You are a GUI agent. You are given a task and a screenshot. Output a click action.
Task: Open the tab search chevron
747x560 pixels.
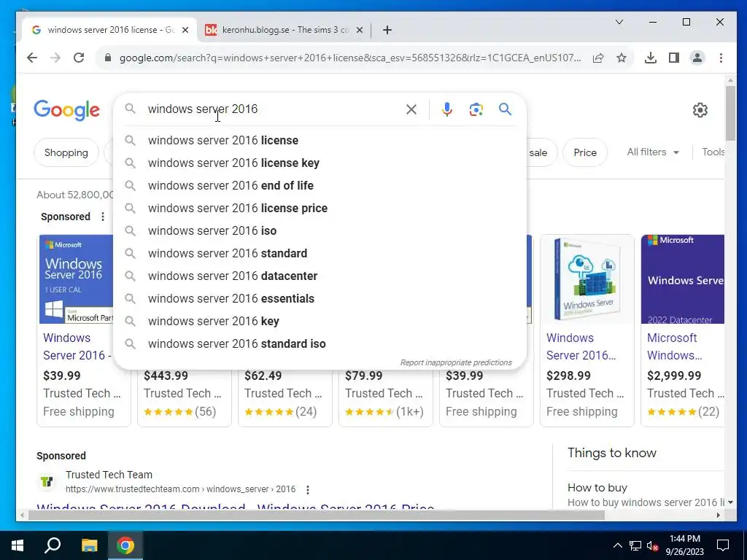pyautogui.click(x=619, y=22)
